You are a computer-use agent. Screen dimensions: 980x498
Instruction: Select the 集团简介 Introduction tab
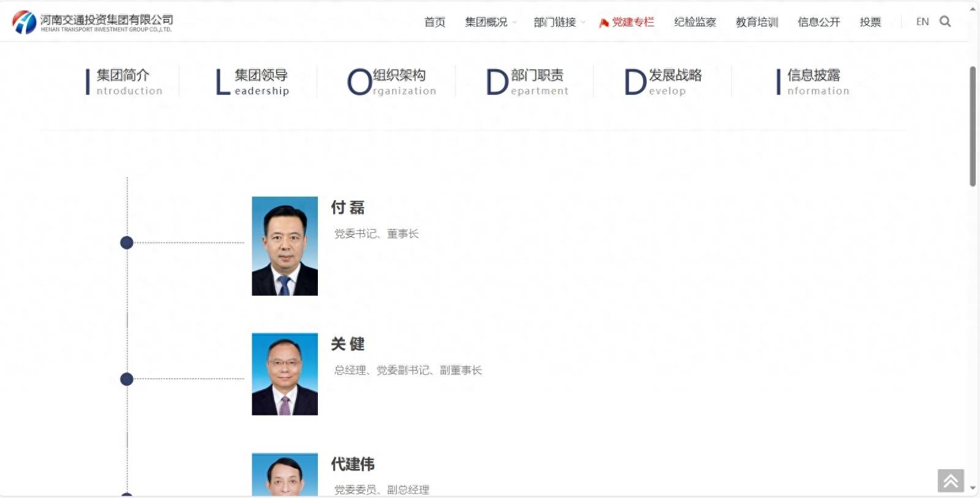coord(124,82)
